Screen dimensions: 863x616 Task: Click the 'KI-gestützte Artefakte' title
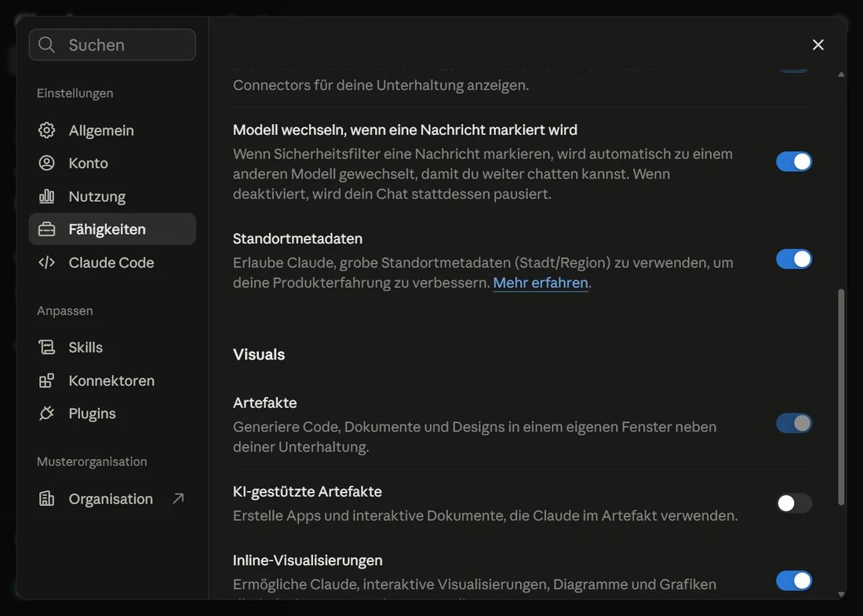click(x=307, y=491)
